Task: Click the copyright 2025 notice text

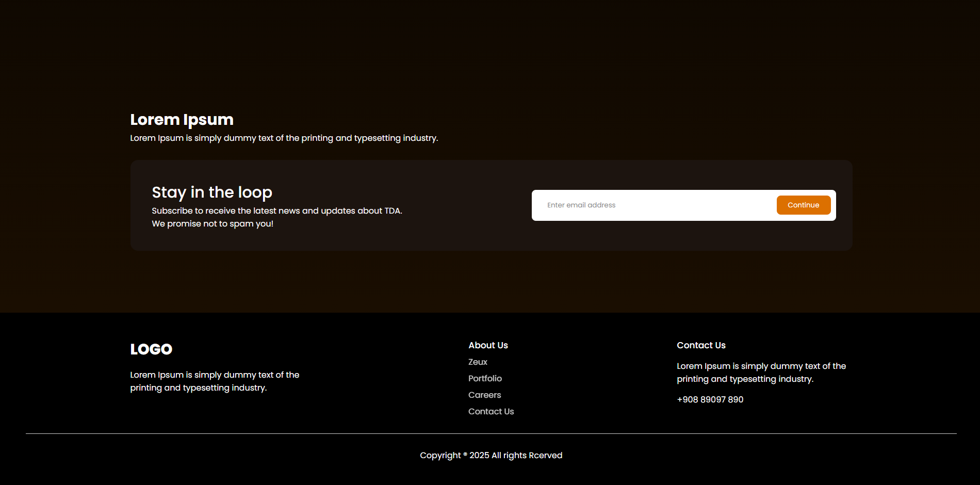Action: pyautogui.click(x=491, y=456)
